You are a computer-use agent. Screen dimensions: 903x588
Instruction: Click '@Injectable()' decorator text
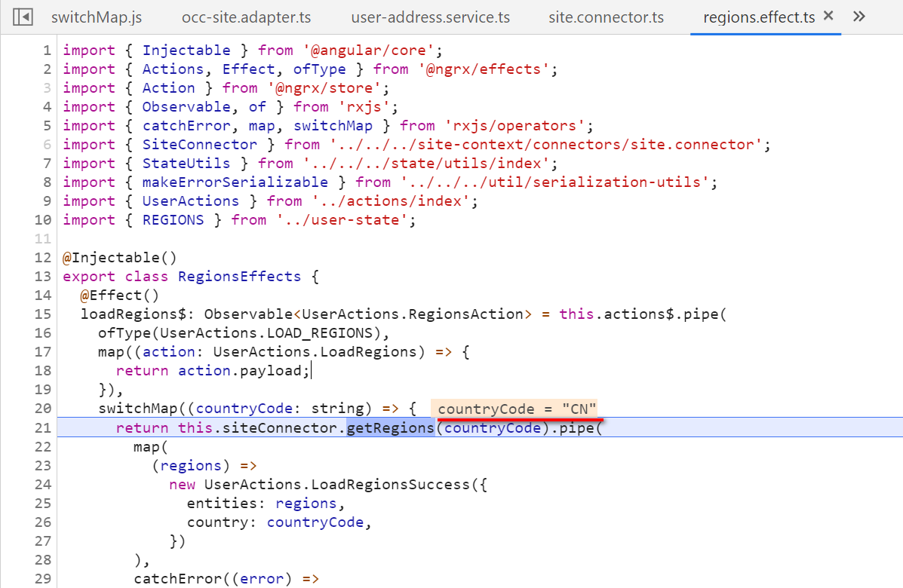point(120,257)
